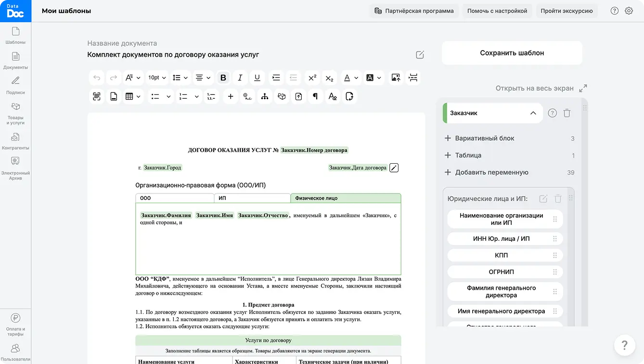Toggle underline text formatting
Viewport: 644px width, 364px height.
point(257,78)
